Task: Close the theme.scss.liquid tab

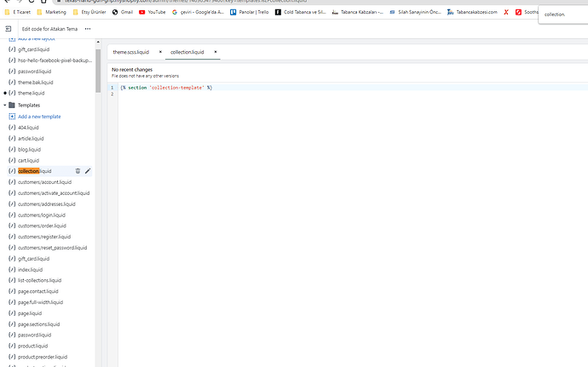Action: tap(160, 52)
